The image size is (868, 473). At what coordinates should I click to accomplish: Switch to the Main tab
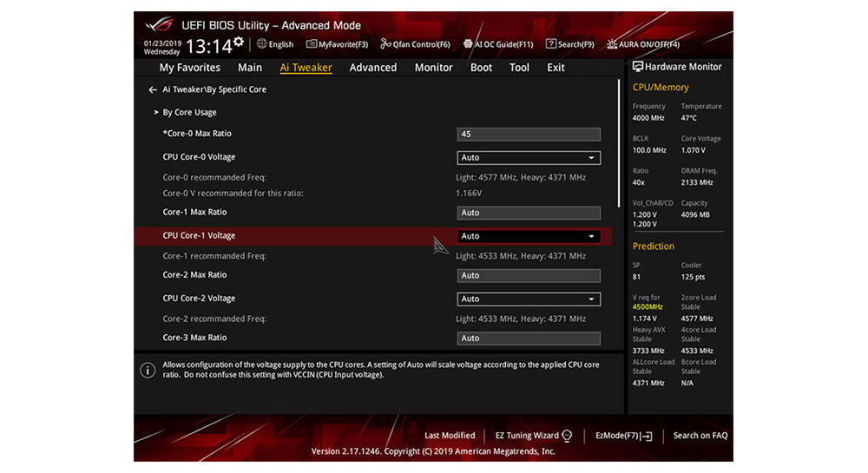tap(250, 68)
